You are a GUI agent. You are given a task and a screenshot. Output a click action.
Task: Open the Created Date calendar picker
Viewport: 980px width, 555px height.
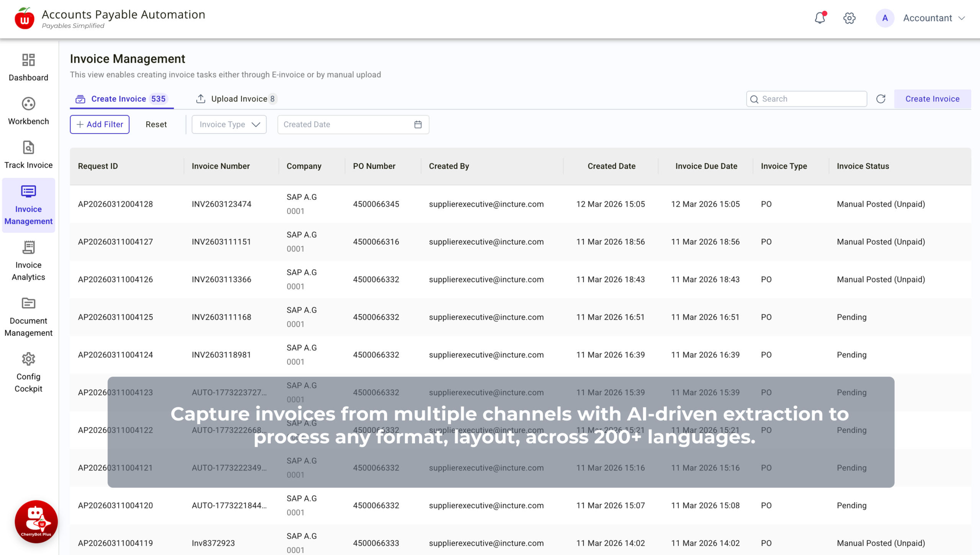coord(418,124)
